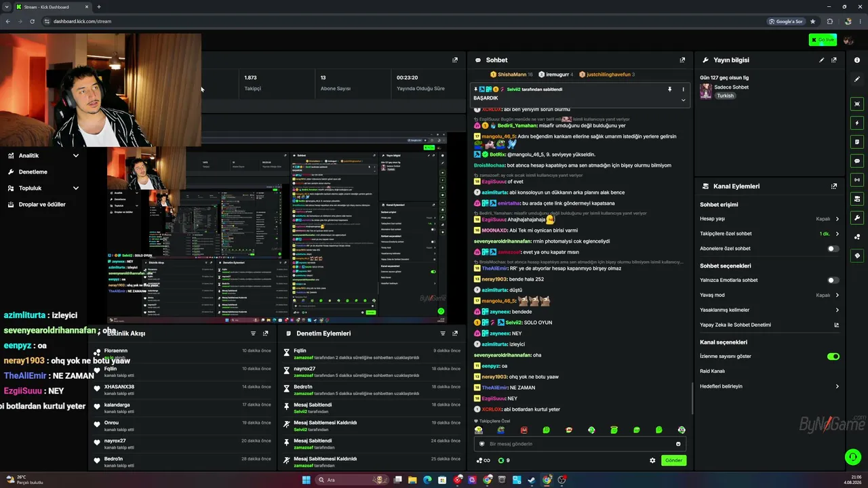Bookmark this page with star icon
868x488 pixels.
coord(812,21)
